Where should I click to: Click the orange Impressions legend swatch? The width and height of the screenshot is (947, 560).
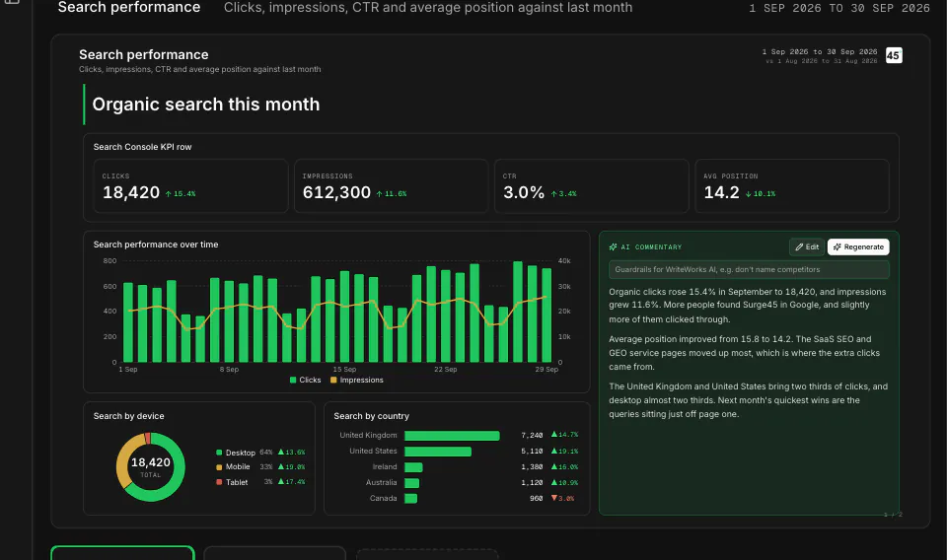point(333,381)
